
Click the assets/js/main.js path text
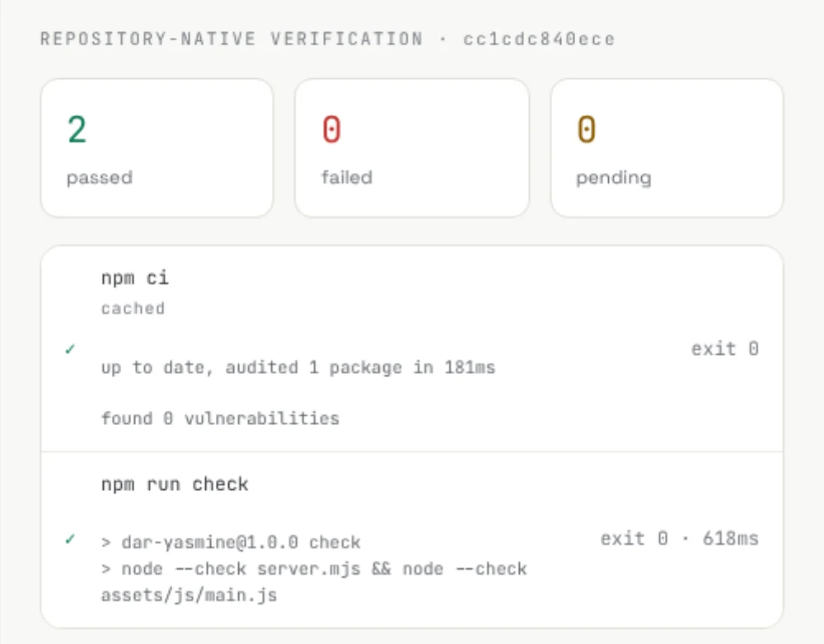[189, 595]
